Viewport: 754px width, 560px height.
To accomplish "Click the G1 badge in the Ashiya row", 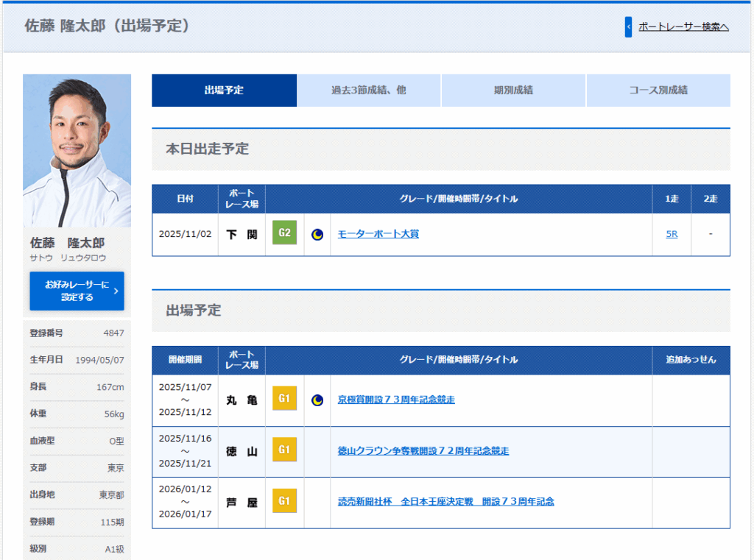I will [x=284, y=501].
